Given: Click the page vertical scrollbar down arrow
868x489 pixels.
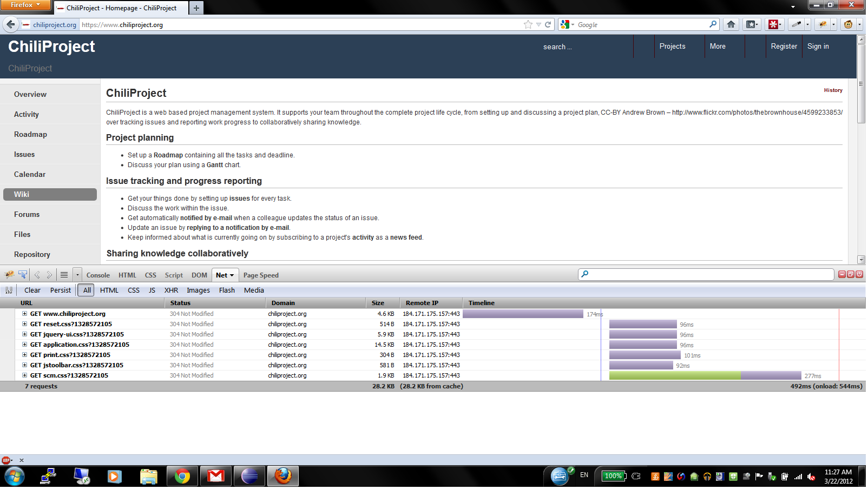Looking at the screenshot, I should [862, 260].
